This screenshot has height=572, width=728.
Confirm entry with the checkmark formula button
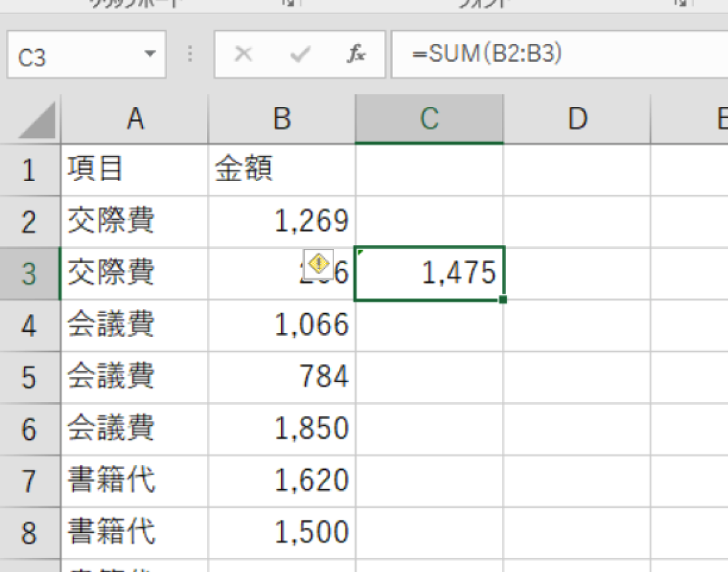coord(300,54)
